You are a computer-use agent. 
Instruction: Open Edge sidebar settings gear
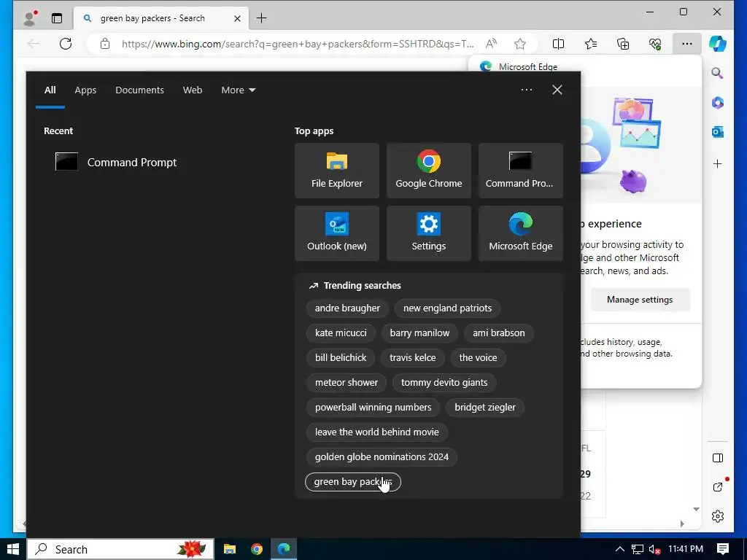point(718,516)
